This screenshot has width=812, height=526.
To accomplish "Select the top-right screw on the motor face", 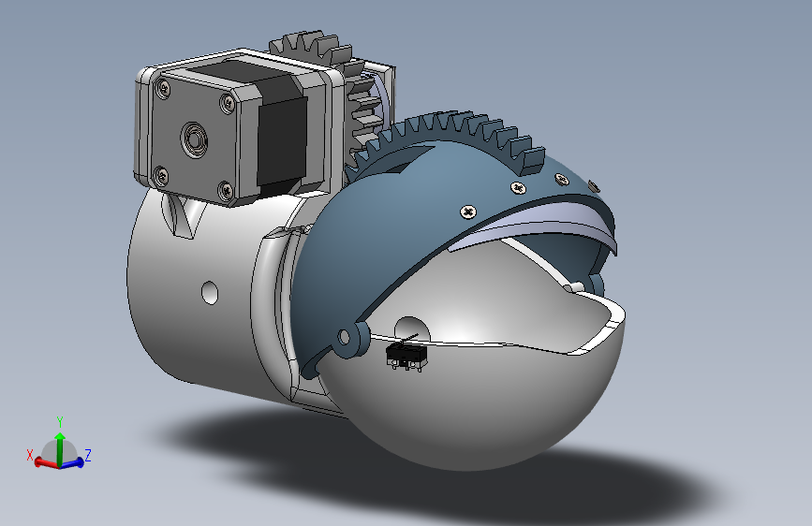I will (x=228, y=104).
